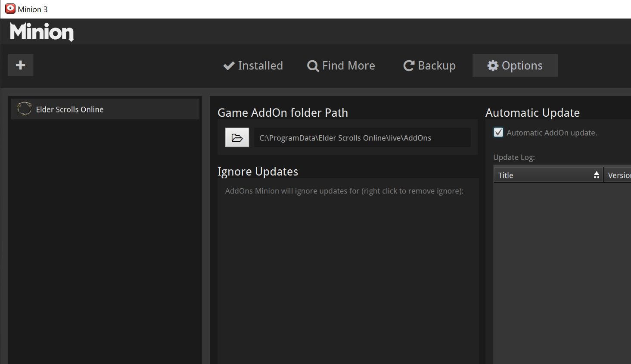Click the Installed checkmark icon
This screenshot has width=631, height=364.
229,65
